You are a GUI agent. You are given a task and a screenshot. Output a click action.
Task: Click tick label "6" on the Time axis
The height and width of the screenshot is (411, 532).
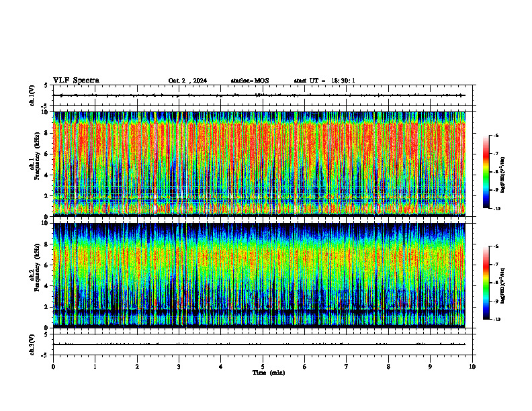click(305, 367)
